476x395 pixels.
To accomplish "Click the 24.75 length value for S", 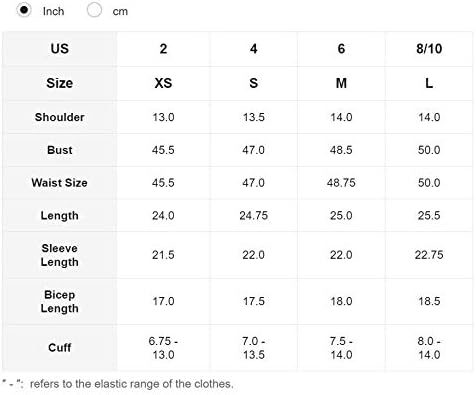I will click(x=254, y=216).
